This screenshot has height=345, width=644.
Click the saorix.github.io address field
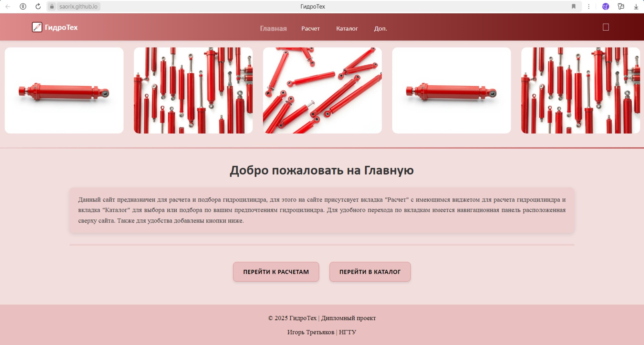pyautogui.click(x=79, y=7)
